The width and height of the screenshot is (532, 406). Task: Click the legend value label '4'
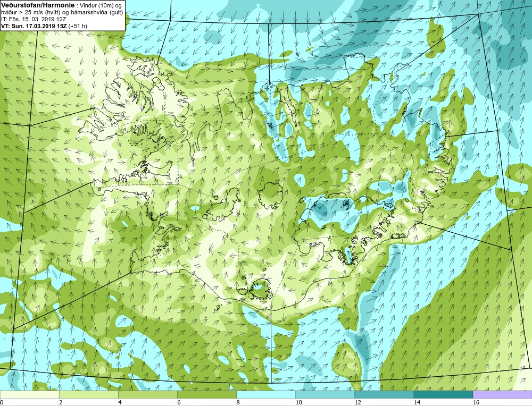120,402
